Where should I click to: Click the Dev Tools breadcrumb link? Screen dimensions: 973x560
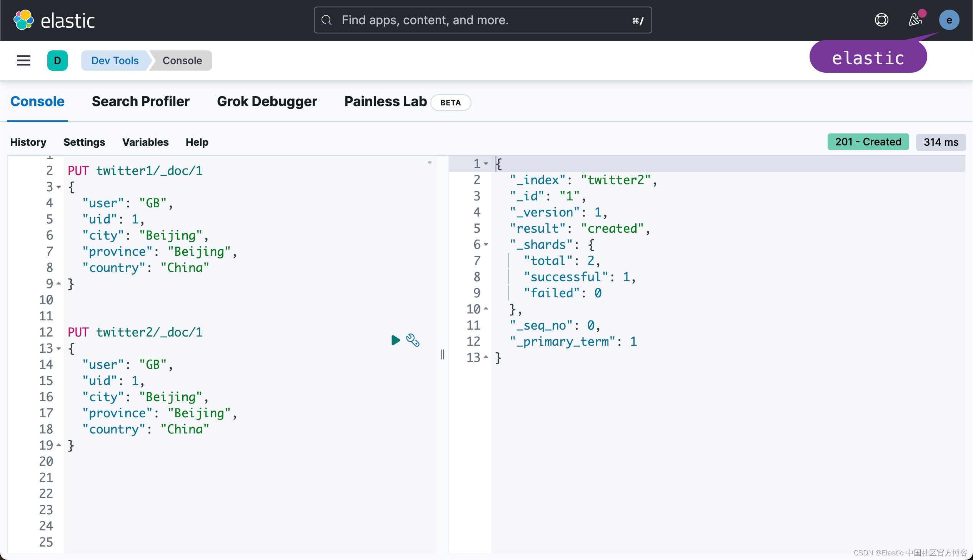pyautogui.click(x=115, y=60)
